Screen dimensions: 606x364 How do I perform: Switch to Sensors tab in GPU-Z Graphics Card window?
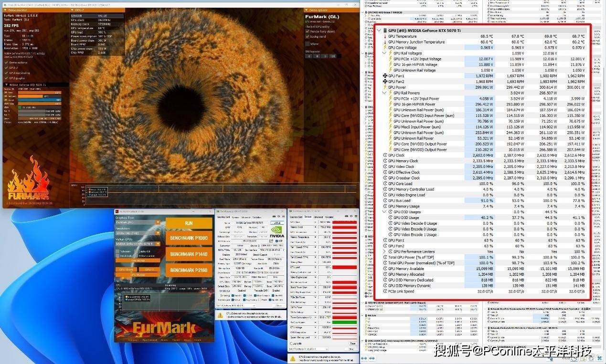[x=235, y=217]
